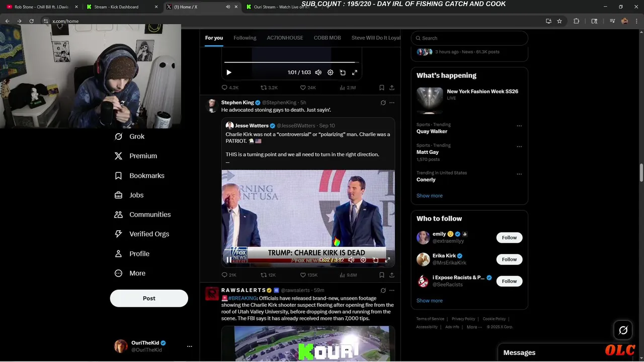Toggle picture-in-picture on the Fox News video
Viewport: 644px width, 362px height.
click(x=375, y=260)
